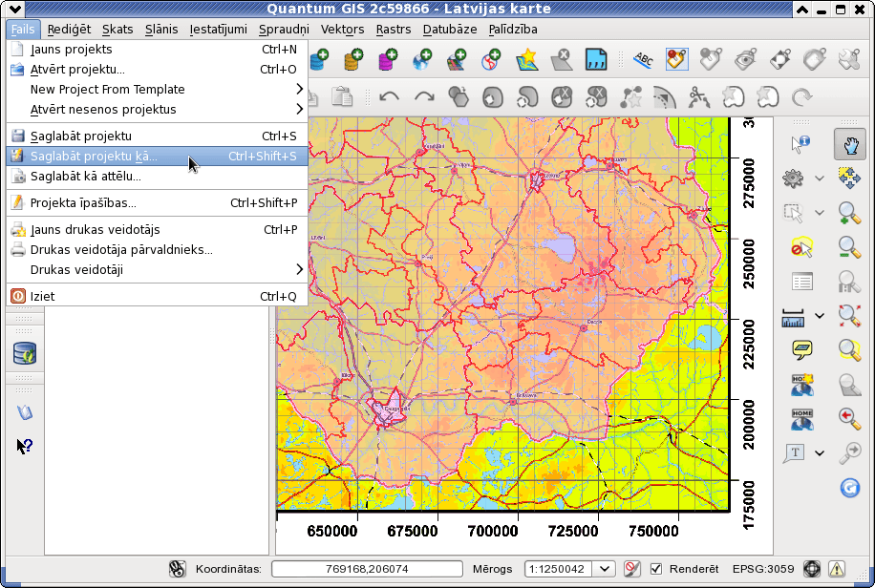Screen dimensions: 875x588
Task: Click the orange Add SpatiaLite layer icon
Action: click(353, 60)
